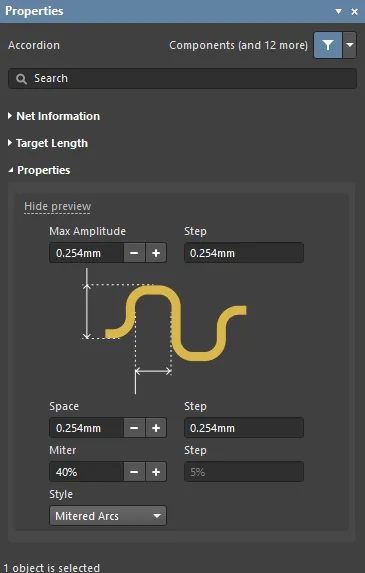The image size is (365, 573).
Task: Collapse the Properties section
Action: 39,170
